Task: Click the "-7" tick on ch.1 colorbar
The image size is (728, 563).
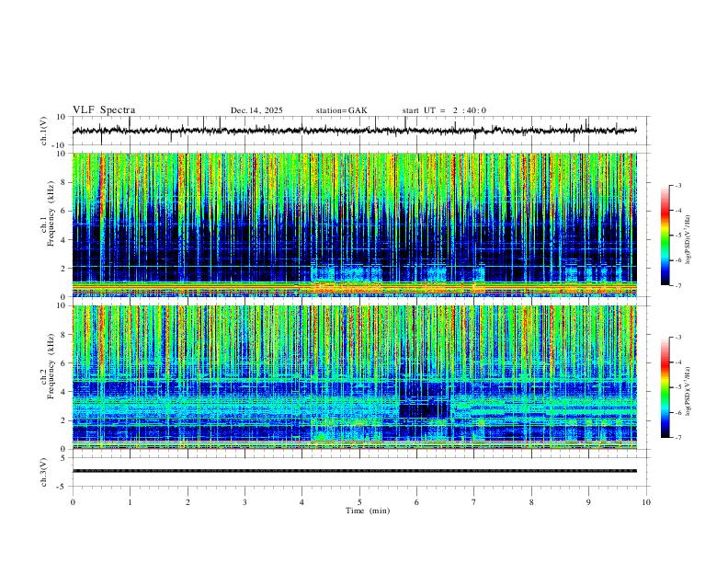Action: tap(677, 285)
